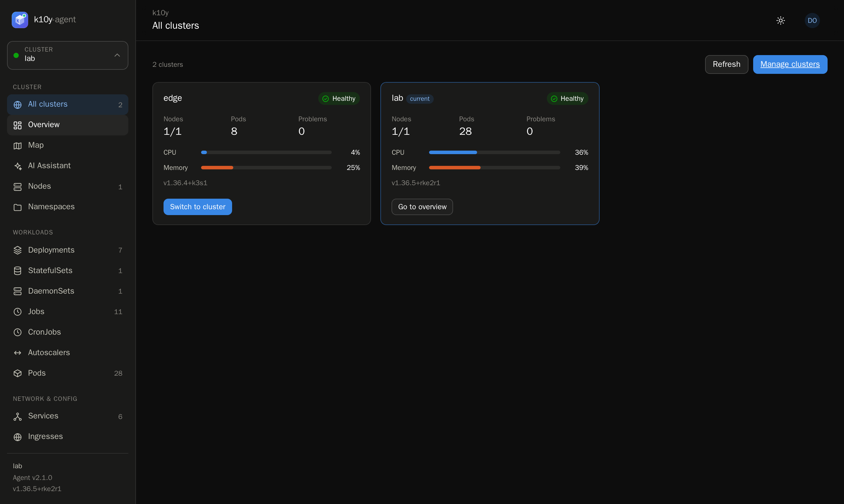Click the StatefulSets database icon
This screenshot has width=844, height=504.
[18, 271]
